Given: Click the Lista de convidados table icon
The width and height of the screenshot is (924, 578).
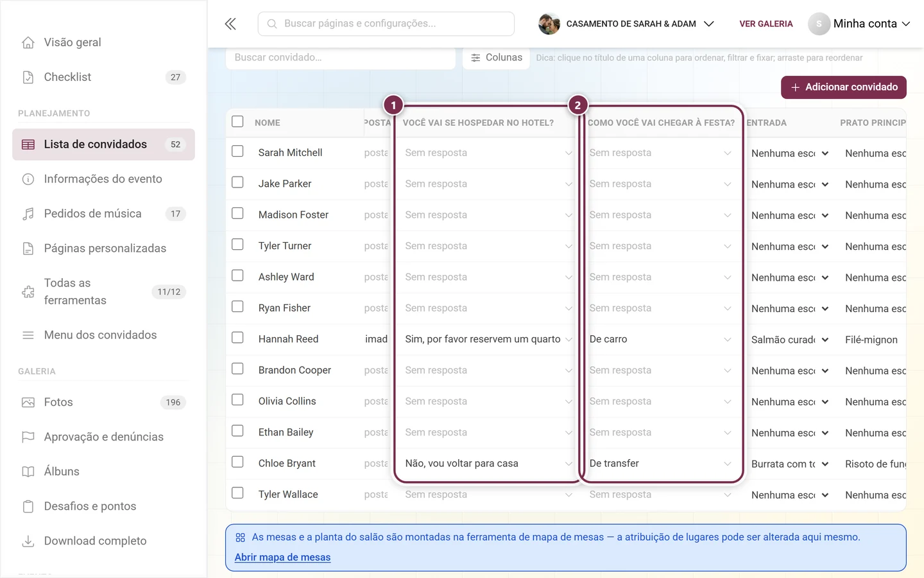Looking at the screenshot, I should pyautogui.click(x=28, y=144).
